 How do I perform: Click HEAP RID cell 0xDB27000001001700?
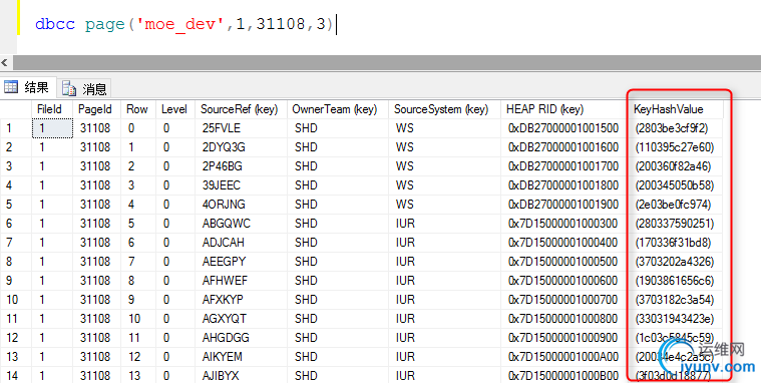coord(563,166)
